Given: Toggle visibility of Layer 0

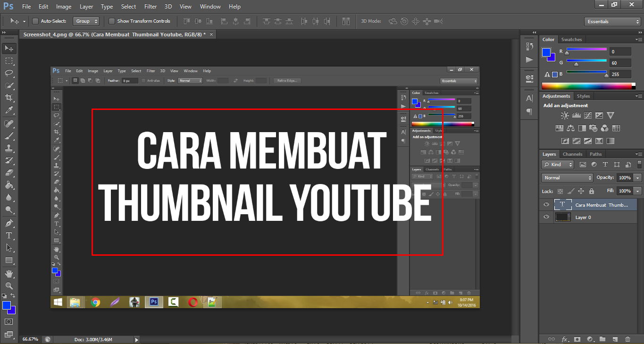Looking at the screenshot, I should [x=546, y=217].
